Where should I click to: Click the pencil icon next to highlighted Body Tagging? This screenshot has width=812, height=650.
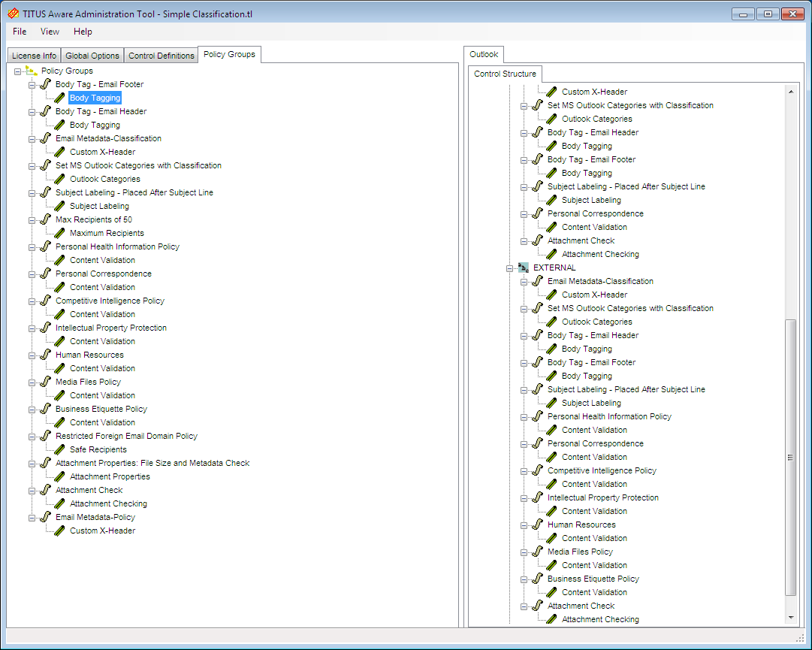click(x=59, y=98)
